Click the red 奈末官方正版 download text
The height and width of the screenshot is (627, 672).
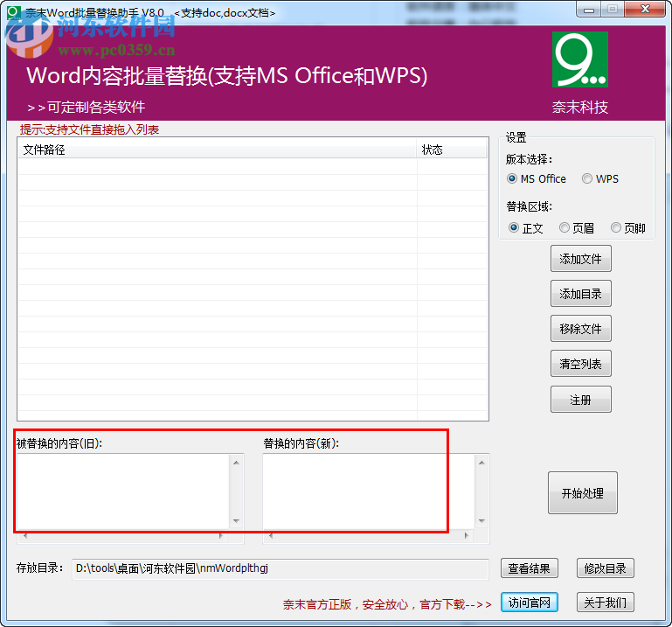387,604
